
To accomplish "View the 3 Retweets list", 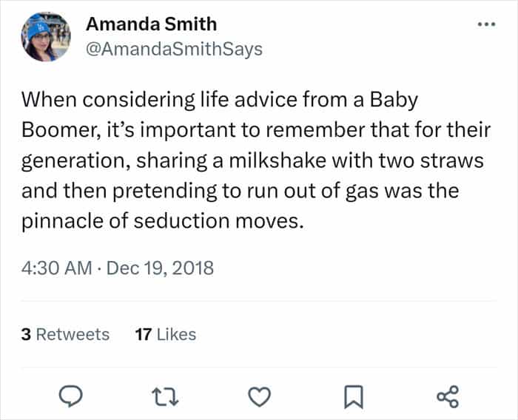I will 66,334.
